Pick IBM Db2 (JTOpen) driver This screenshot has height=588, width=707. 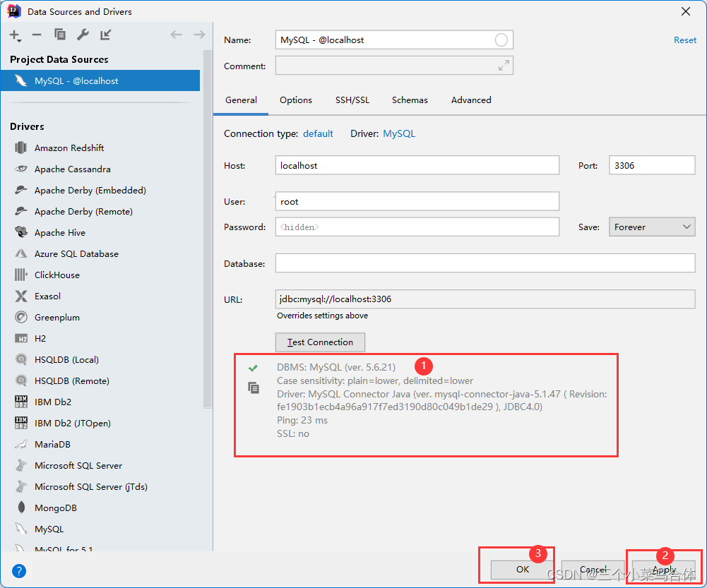point(73,423)
